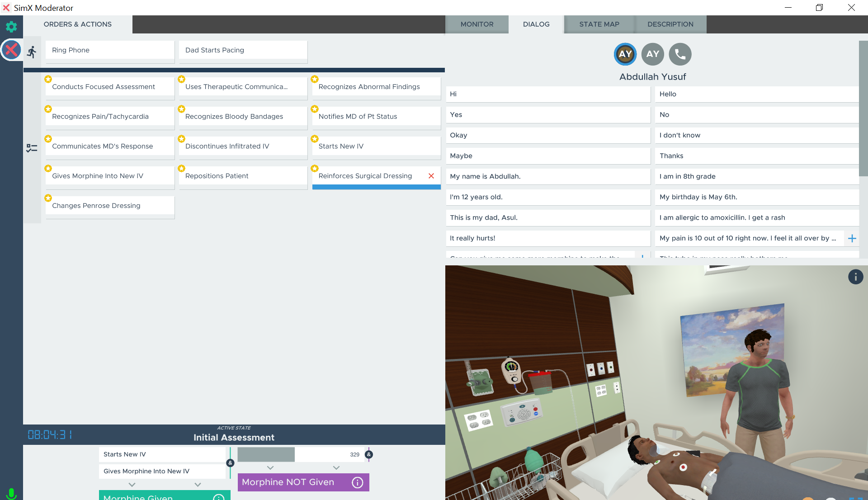Open the MONITOR tab
The width and height of the screenshot is (868, 500).
476,24
